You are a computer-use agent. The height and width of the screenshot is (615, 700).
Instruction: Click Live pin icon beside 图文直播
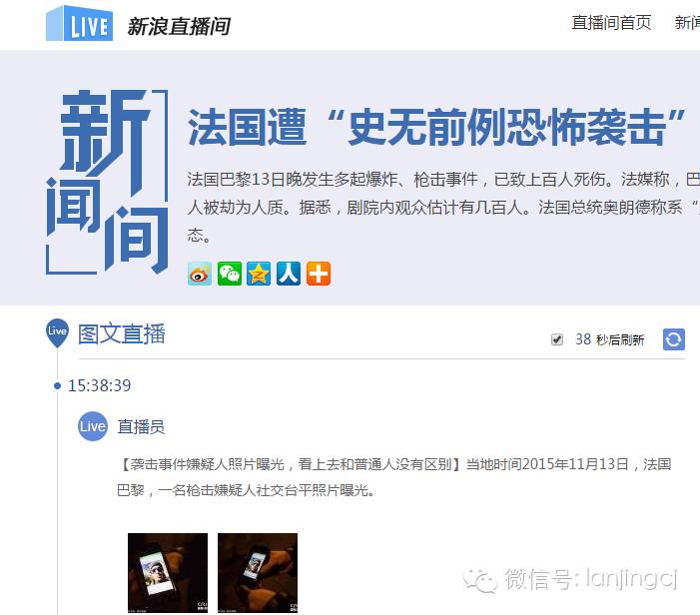pyautogui.click(x=57, y=332)
